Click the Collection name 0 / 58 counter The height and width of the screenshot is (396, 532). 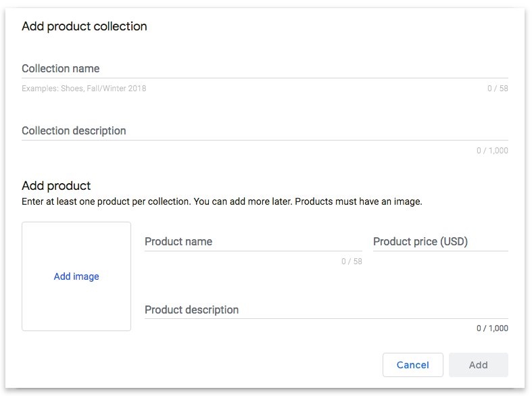point(498,89)
